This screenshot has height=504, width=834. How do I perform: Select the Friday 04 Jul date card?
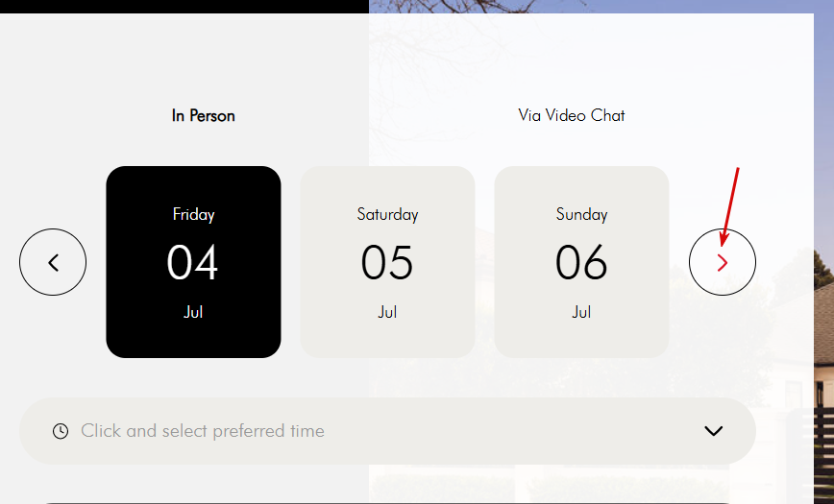coord(194,261)
